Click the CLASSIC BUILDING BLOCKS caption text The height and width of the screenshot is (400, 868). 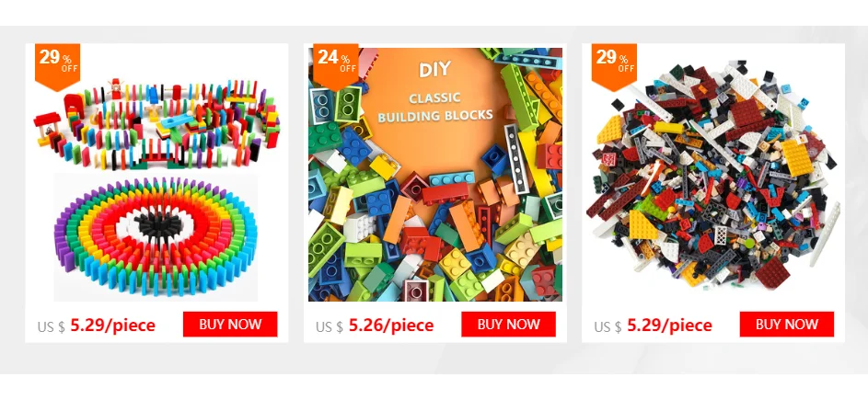pos(434,108)
